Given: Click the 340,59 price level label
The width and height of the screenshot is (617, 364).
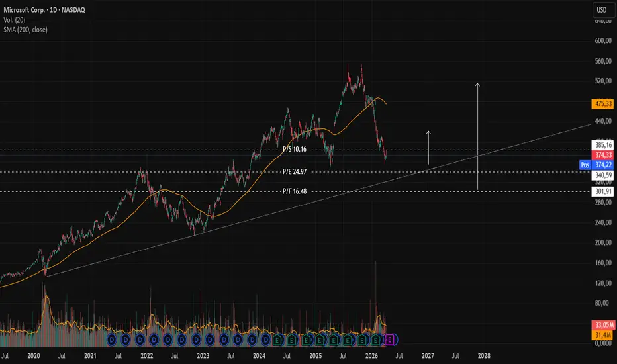Looking at the screenshot, I should tap(603, 175).
